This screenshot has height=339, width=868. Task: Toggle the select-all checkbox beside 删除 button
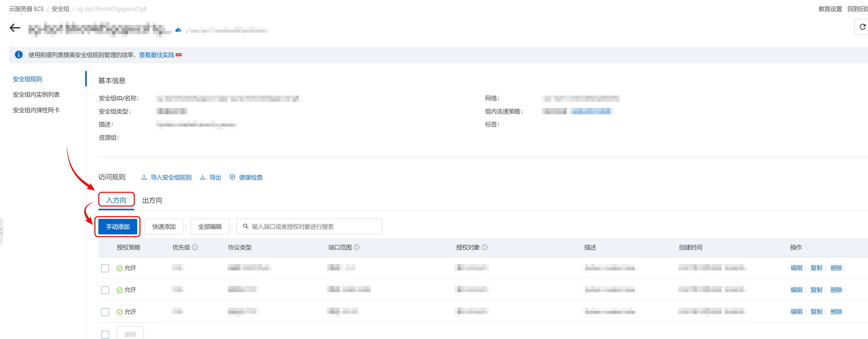click(x=105, y=334)
